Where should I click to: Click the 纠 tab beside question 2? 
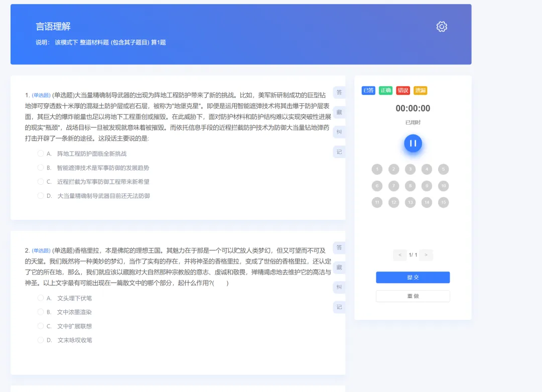coord(339,287)
